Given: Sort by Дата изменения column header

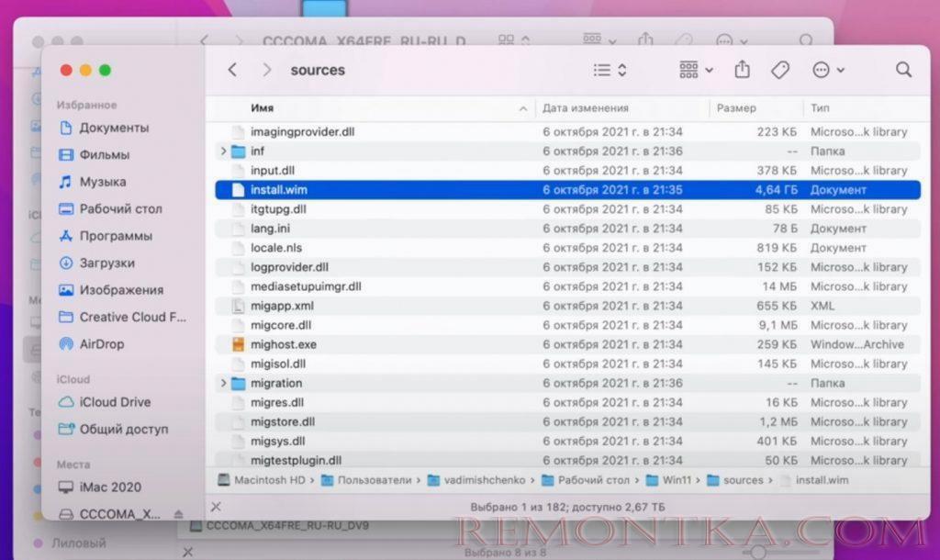Looking at the screenshot, I should (x=585, y=108).
